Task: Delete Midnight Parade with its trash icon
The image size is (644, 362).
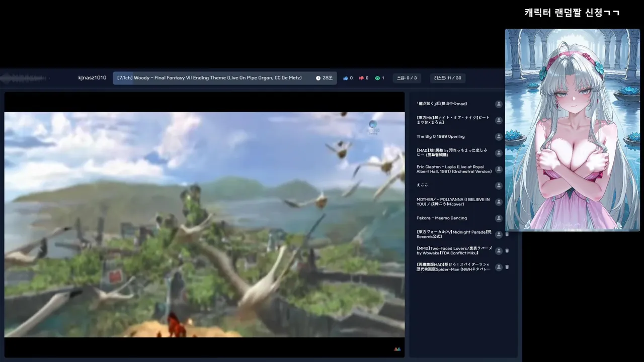Action: (507, 234)
